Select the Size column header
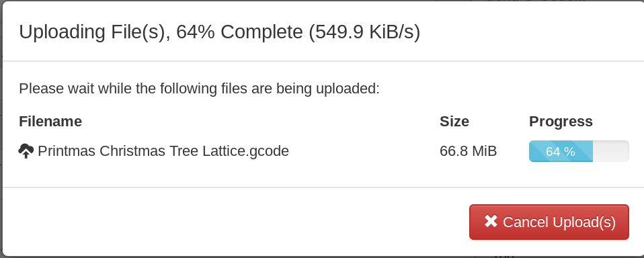This screenshot has height=258, width=644. coord(454,122)
